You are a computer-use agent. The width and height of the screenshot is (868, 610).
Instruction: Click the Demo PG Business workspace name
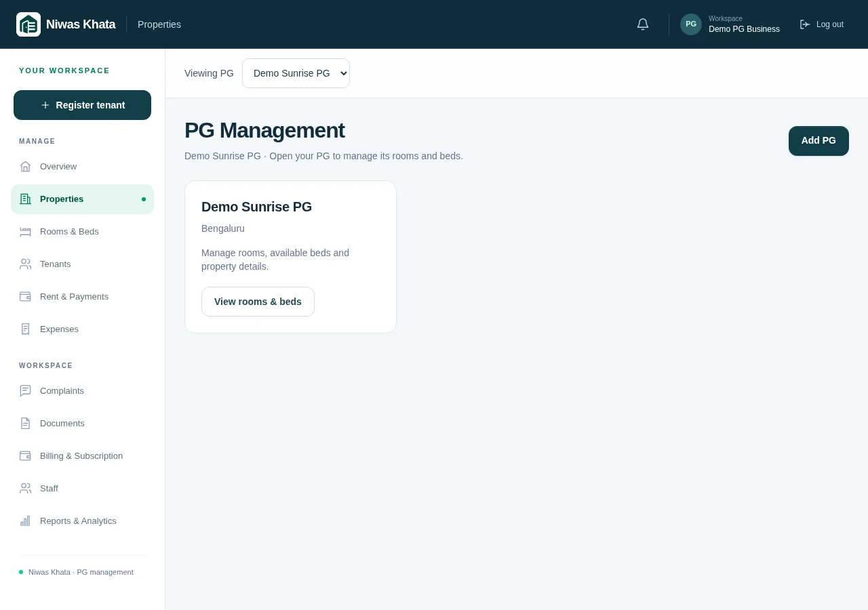[744, 29]
